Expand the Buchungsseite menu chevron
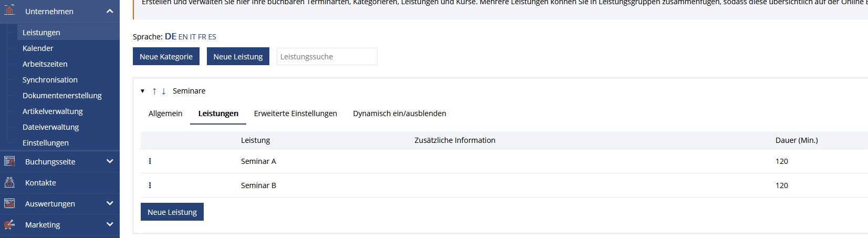The image size is (868, 238). pyautogui.click(x=110, y=161)
